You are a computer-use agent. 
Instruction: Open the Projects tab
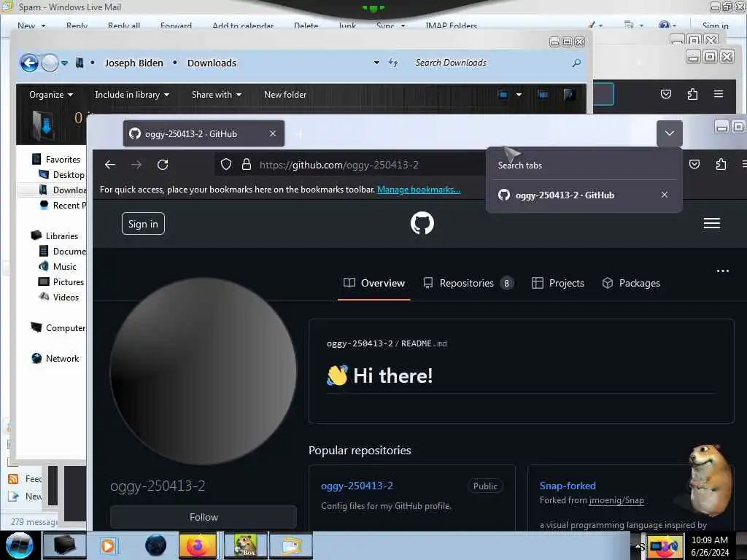coord(557,283)
